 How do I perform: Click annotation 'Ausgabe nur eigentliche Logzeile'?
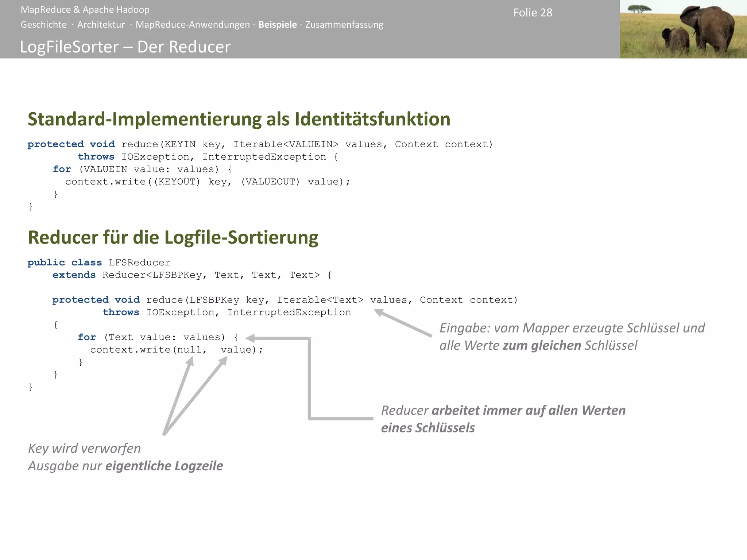pyautogui.click(x=125, y=466)
